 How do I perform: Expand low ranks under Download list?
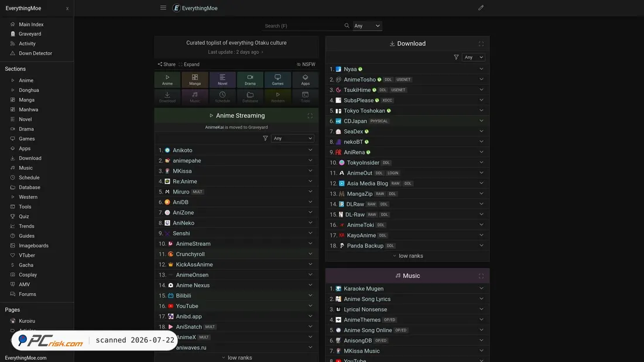point(407,256)
